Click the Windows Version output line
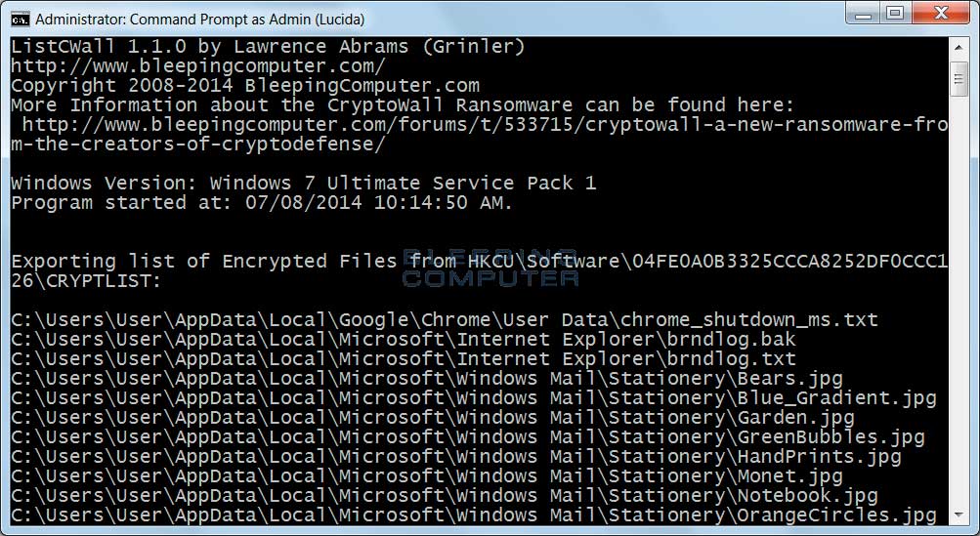Screen dimensions: 980x536 [303, 183]
